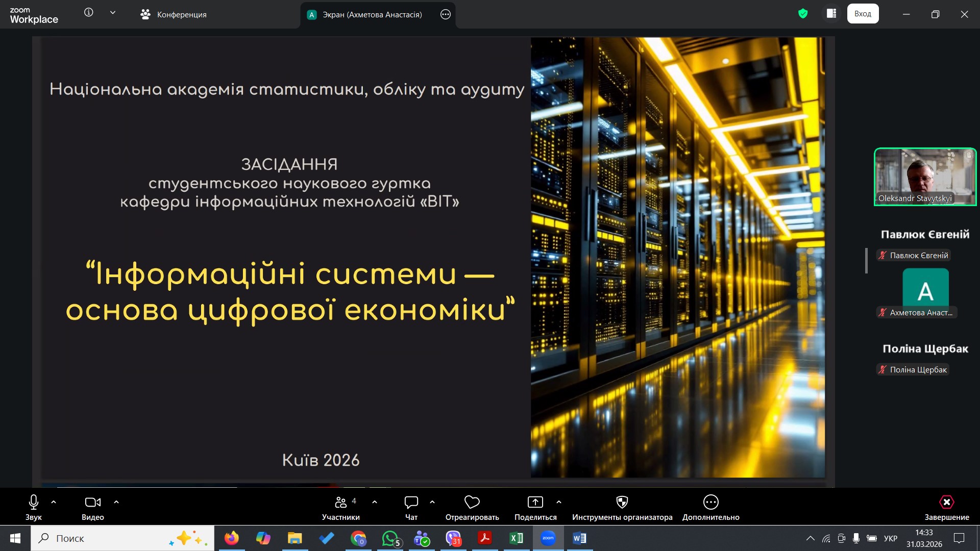The width and height of the screenshot is (980, 551).
Task: Click the Share screen icon
Action: [x=535, y=503]
